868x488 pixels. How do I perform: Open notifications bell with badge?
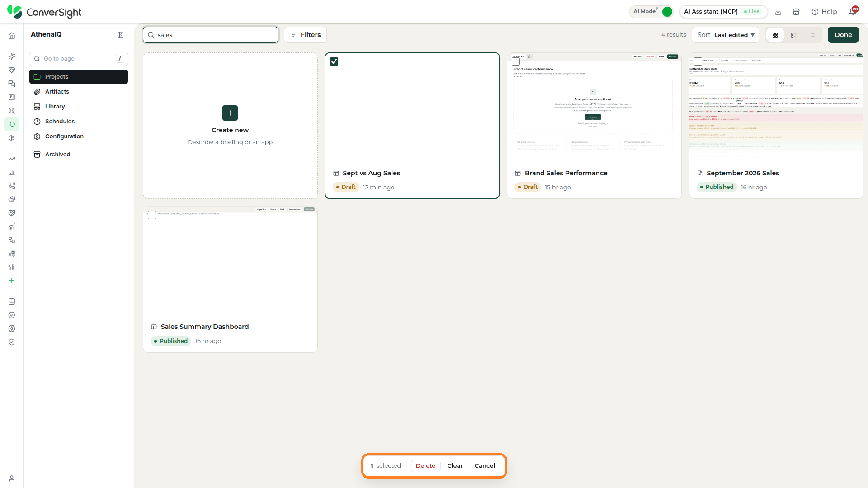[853, 11]
